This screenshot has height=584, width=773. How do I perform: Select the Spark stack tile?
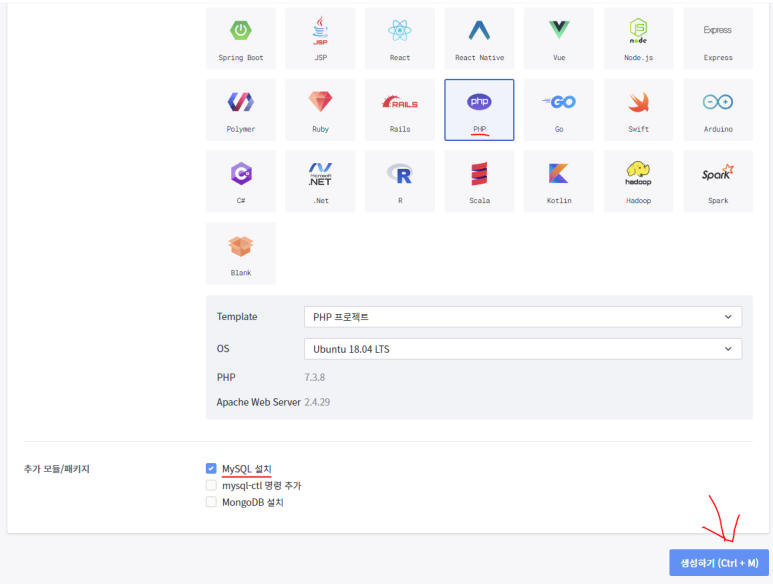coord(718,181)
